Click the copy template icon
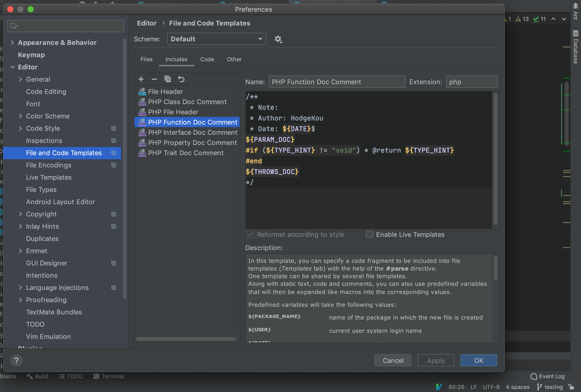 [168, 79]
